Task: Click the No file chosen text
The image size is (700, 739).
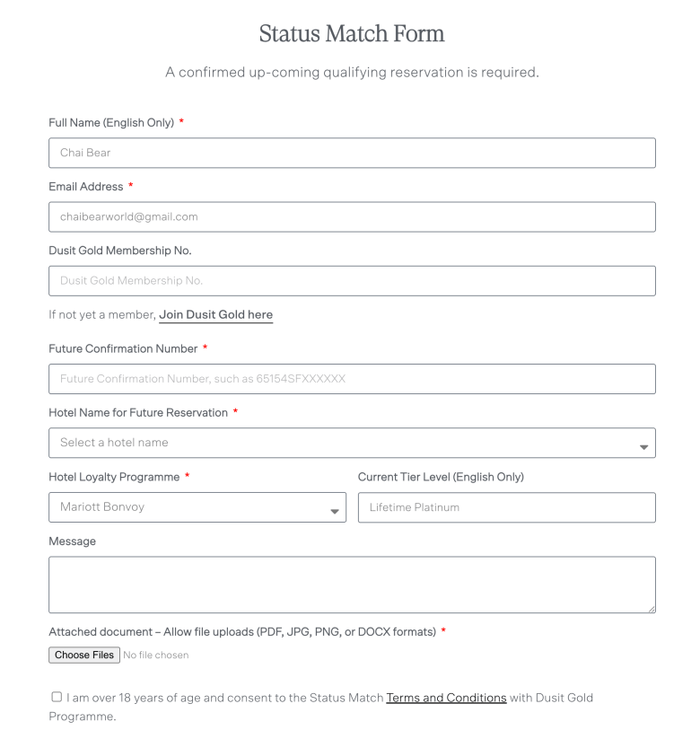Action: (x=156, y=655)
